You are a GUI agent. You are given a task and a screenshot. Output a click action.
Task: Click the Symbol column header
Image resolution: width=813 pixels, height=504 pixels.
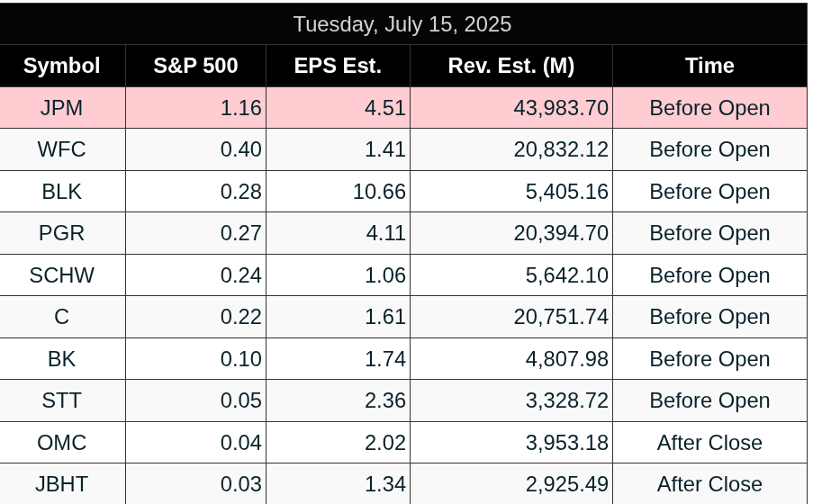62,66
